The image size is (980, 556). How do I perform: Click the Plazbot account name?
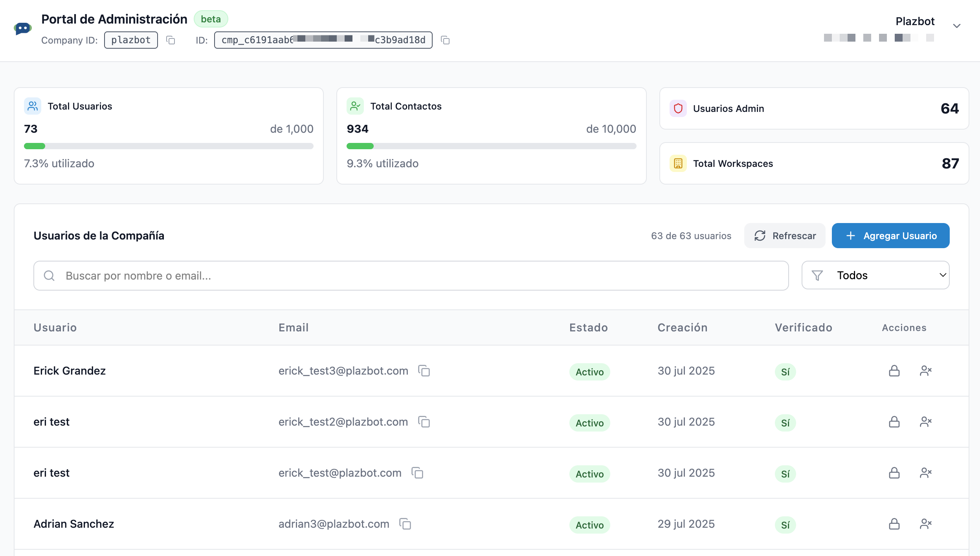click(915, 21)
